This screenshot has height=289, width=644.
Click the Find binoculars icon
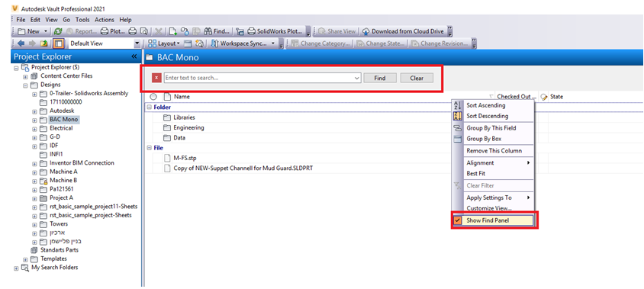tap(208, 31)
